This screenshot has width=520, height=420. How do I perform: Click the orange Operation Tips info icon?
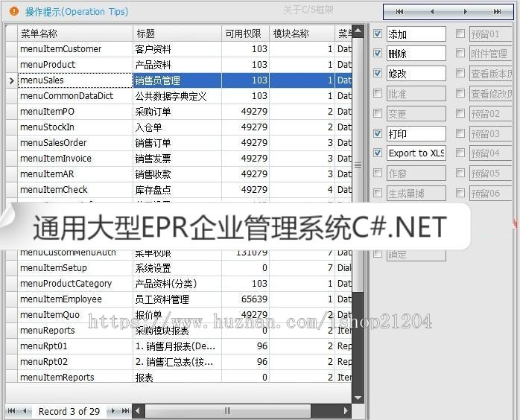tap(14, 11)
